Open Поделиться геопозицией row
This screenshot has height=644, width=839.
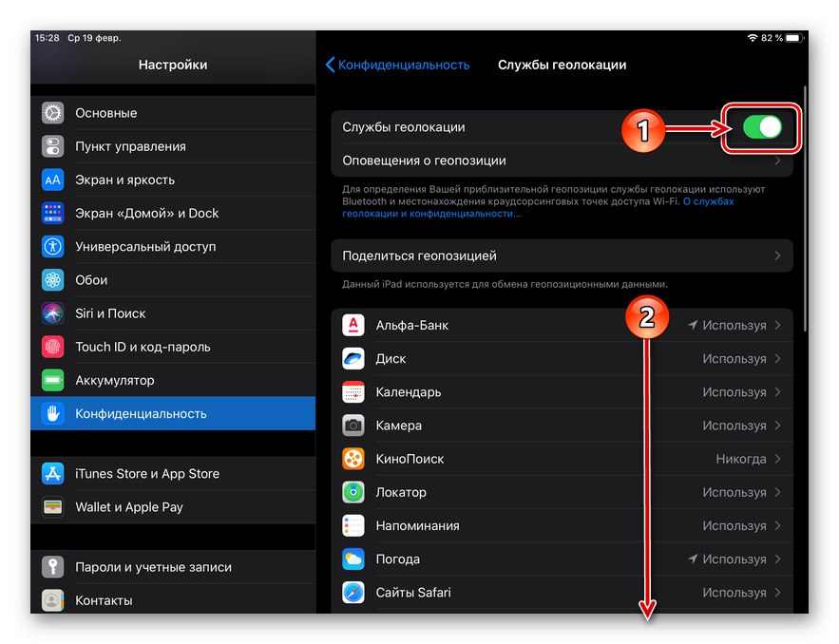562,256
